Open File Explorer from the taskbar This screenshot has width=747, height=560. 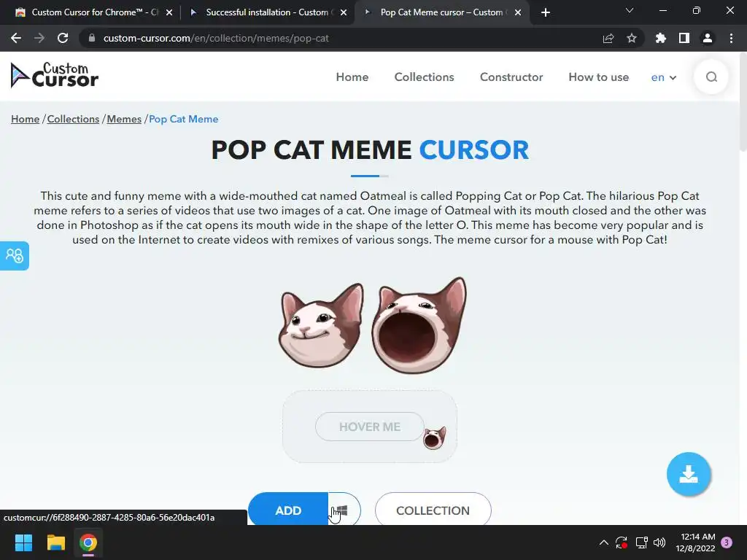[55, 542]
